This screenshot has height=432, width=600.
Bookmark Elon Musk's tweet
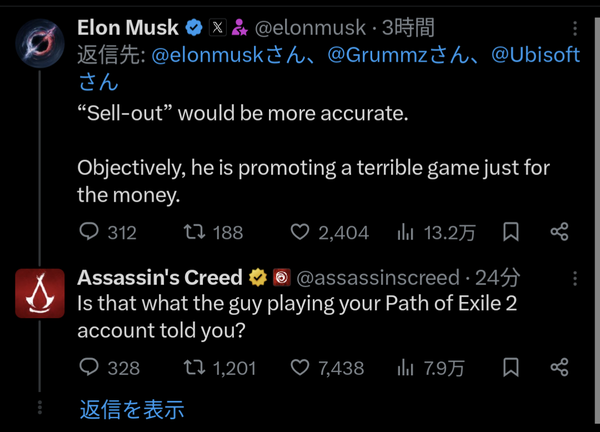(511, 232)
